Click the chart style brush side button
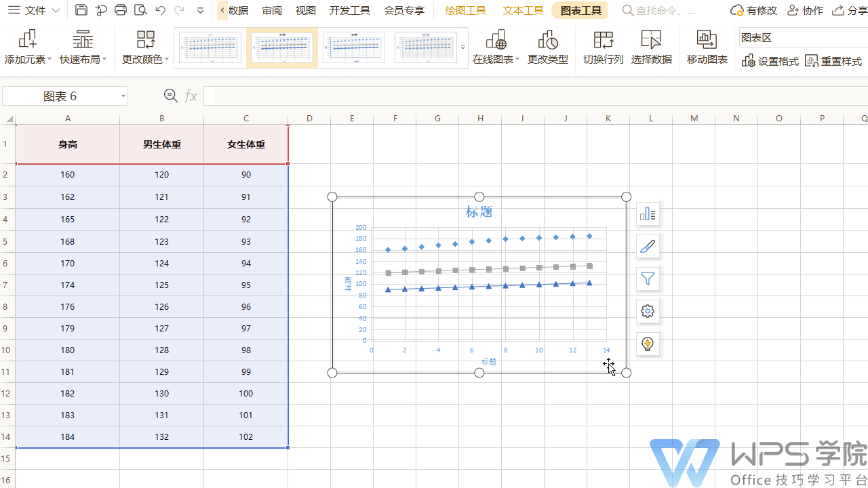This screenshot has height=488, width=868. point(648,247)
